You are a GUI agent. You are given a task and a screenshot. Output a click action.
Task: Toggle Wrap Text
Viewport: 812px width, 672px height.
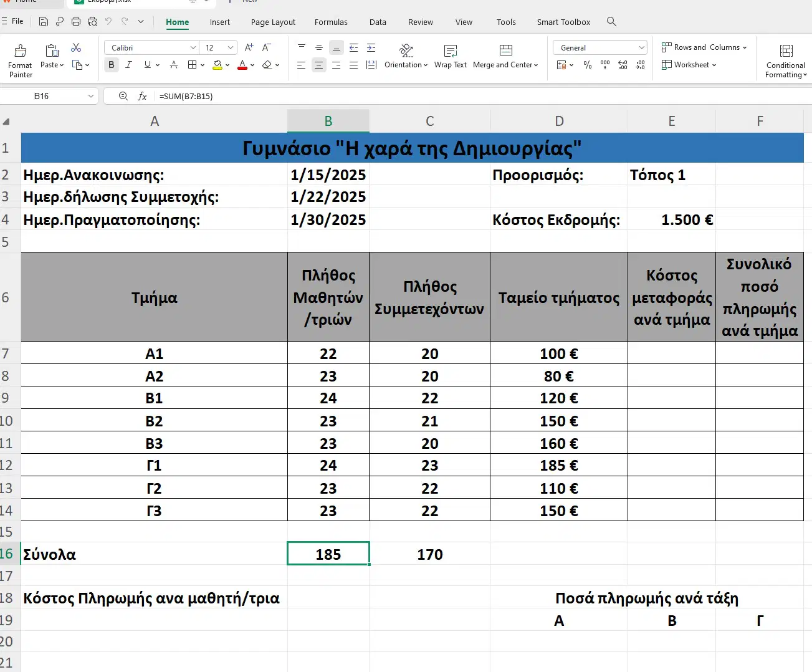pos(451,57)
